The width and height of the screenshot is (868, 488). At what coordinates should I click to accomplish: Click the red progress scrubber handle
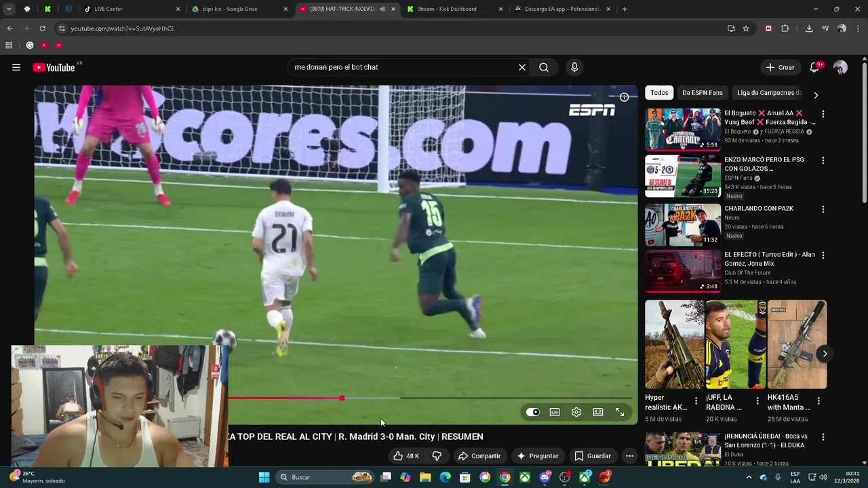[342, 399]
